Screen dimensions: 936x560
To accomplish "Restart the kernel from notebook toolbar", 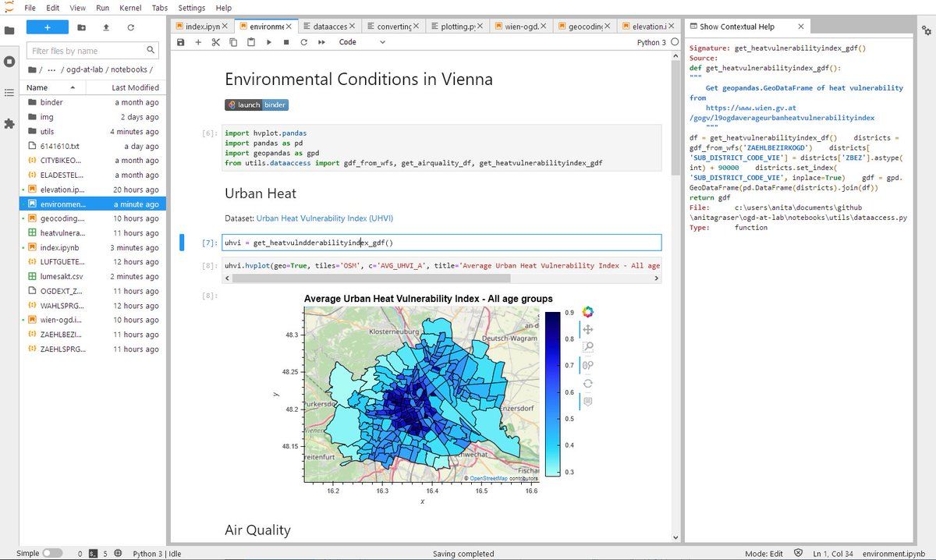I will tap(304, 42).
